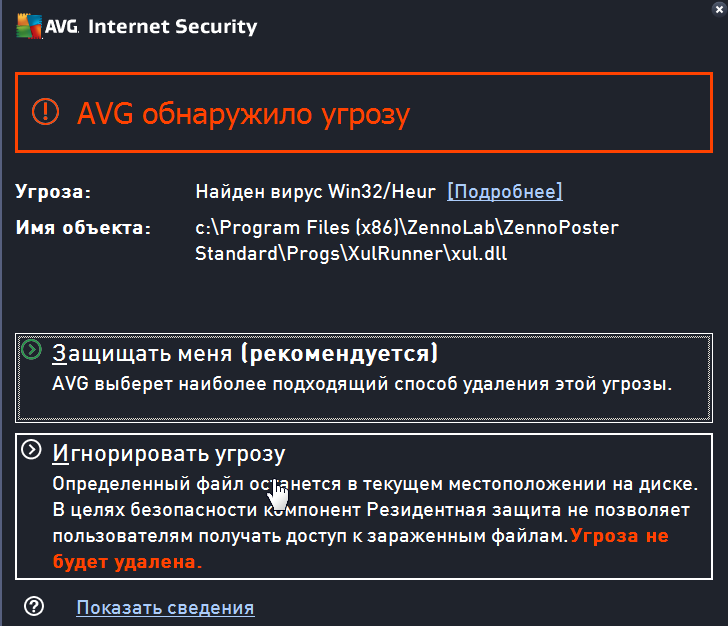Screen dimensions: 728x626
Task: Click the Имя объекта: field label
Action: [x=84, y=228]
